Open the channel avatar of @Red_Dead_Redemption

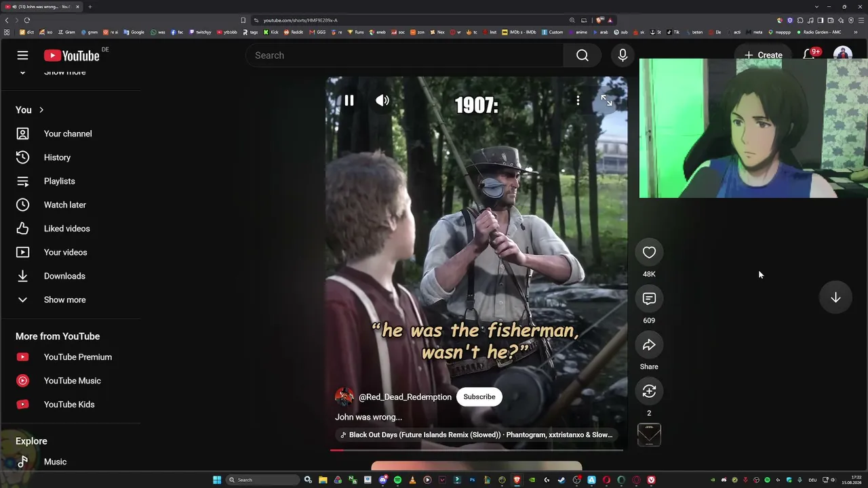pos(344,396)
